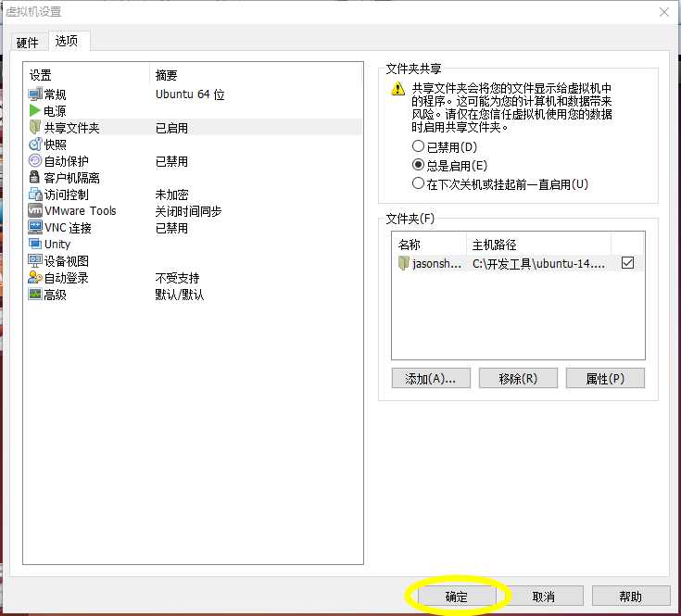Image resolution: width=681 pixels, height=616 pixels.
Task: Click the 'Ubuntu 64 位' summary text
Action: 190,94
